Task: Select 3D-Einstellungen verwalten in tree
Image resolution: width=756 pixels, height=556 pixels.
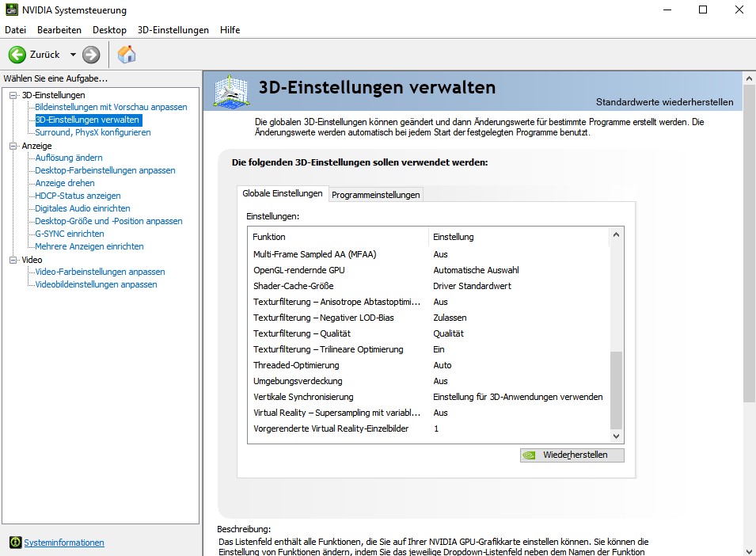Action: click(x=88, y=120)
